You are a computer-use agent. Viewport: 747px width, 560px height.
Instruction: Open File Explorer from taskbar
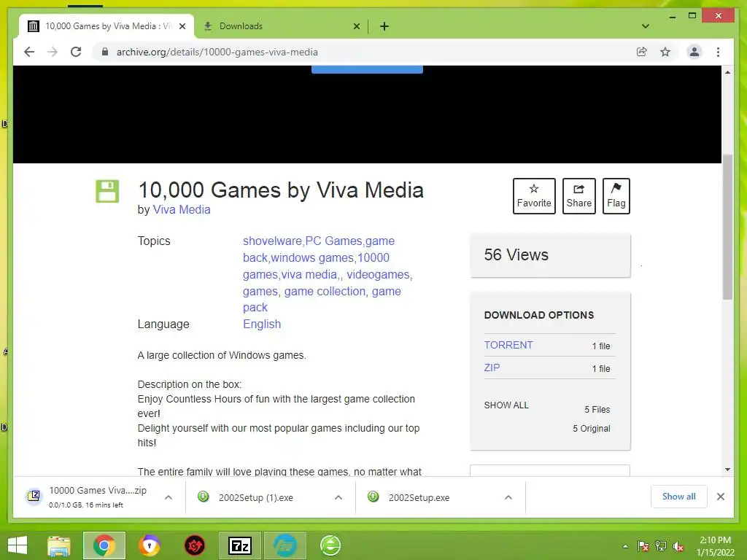click(x=59, y=545)
